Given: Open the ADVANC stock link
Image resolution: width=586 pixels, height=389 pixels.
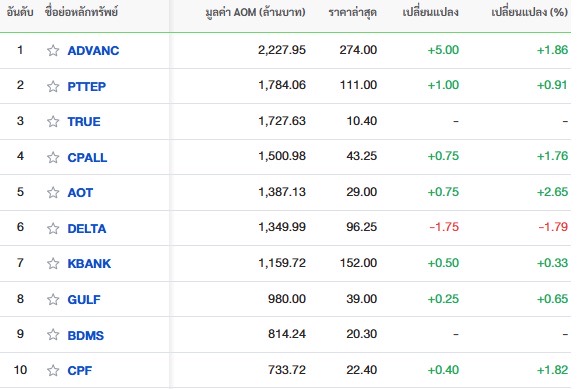Looking at the screenshot, I should [93, 50].
